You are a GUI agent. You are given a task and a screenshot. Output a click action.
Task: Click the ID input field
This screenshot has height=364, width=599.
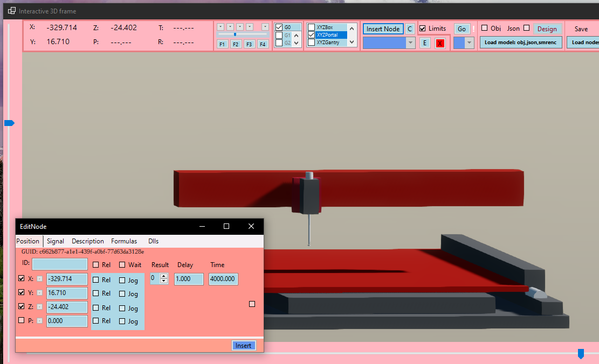60,264
